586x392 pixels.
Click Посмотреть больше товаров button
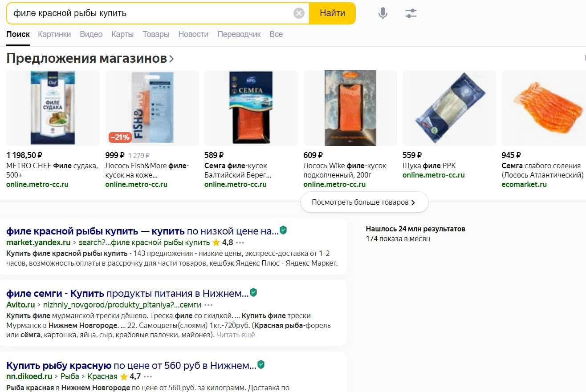tap(364, 202)
